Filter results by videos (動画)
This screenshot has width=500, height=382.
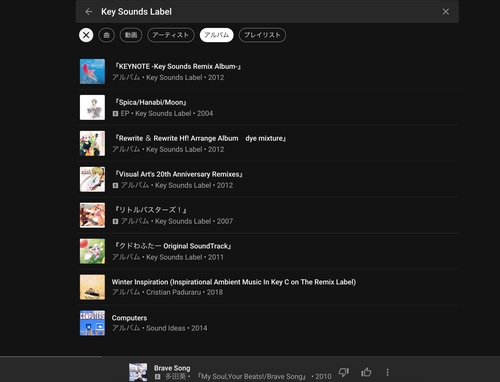131,35
